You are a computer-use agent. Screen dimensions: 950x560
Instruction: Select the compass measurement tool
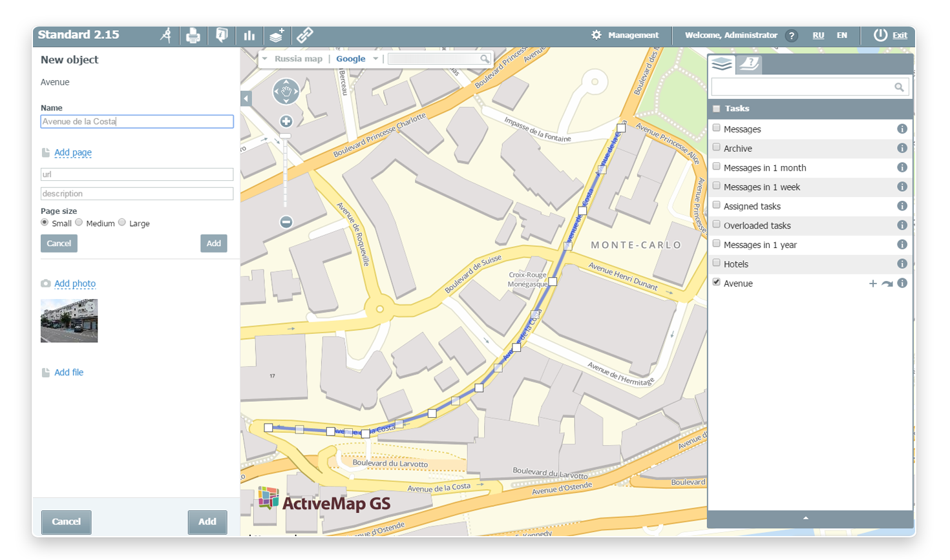click(x=166, y=36)
